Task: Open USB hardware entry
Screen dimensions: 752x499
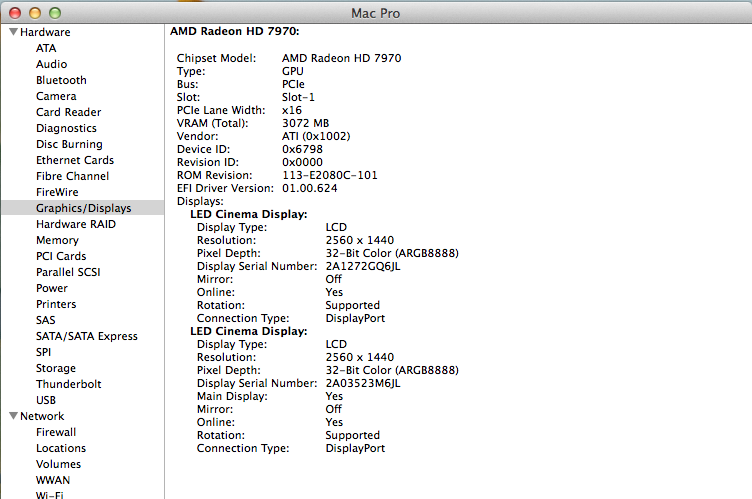Action: [46, 400]
